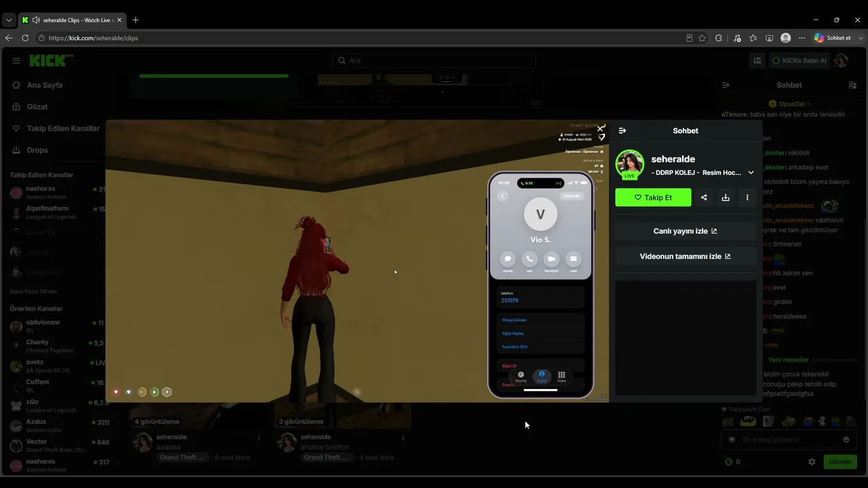Open Drops in the sidebar
The width and height of the screenshot is (868, 488).
point(37,150)
